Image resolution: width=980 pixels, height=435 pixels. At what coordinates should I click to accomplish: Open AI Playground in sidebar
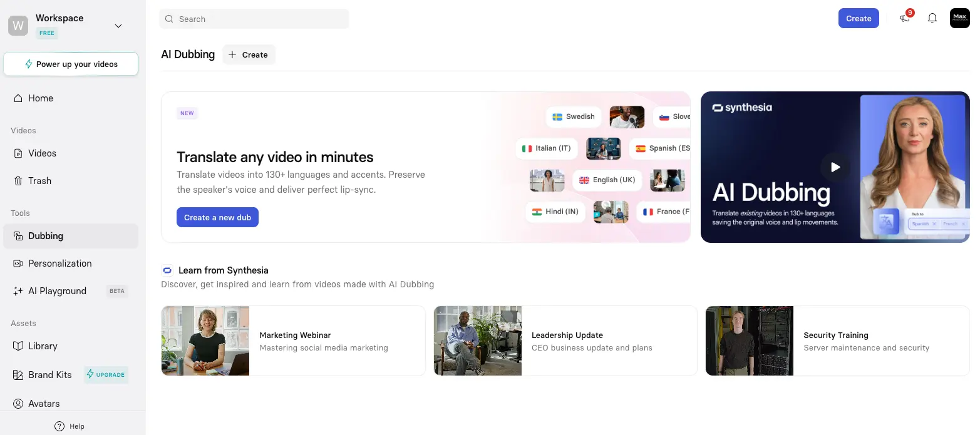coord(71,291)
